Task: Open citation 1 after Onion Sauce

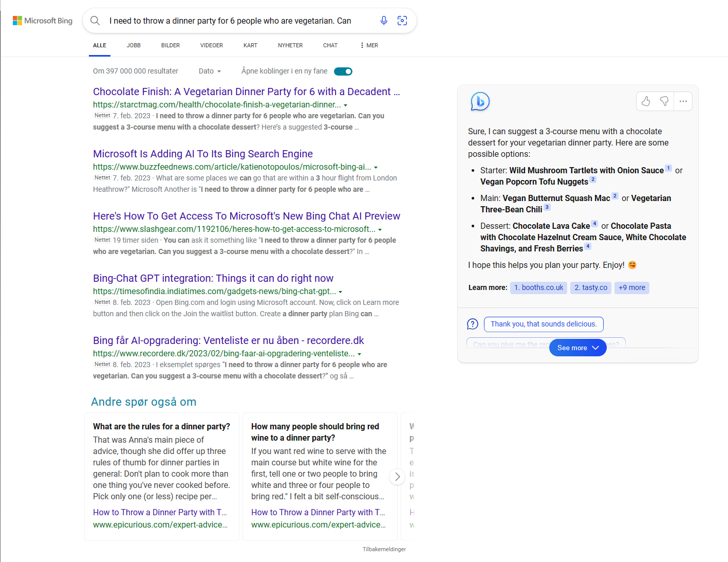Action: [668, 168]
